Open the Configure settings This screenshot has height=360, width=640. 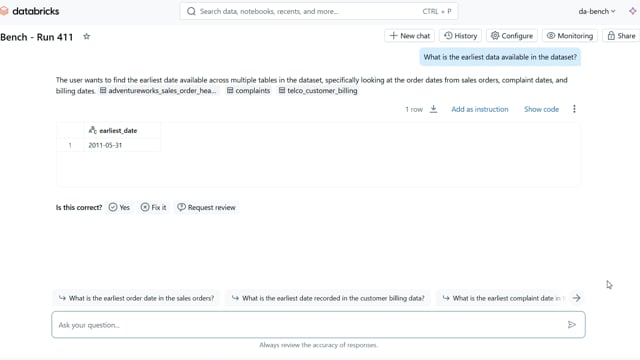(x=512, y=36)
